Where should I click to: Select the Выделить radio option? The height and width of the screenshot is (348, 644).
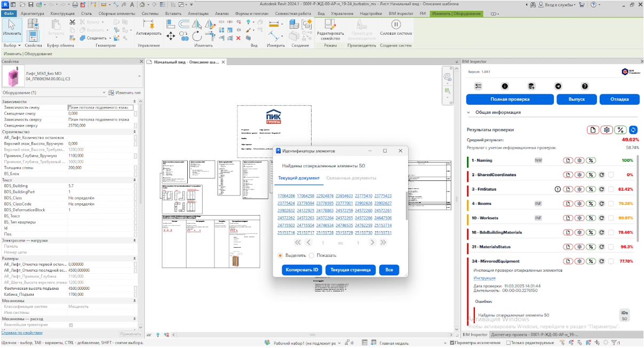(x=281, y=256)
